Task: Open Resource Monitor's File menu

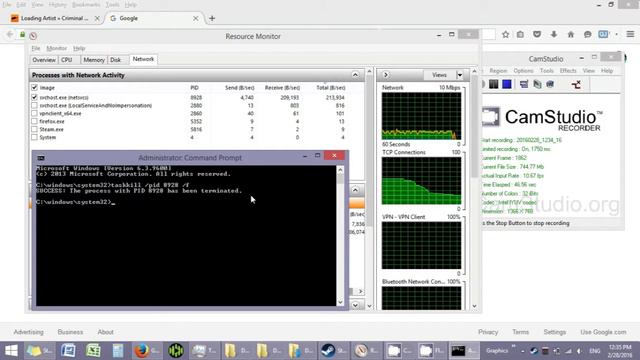Action: [36, 49]
